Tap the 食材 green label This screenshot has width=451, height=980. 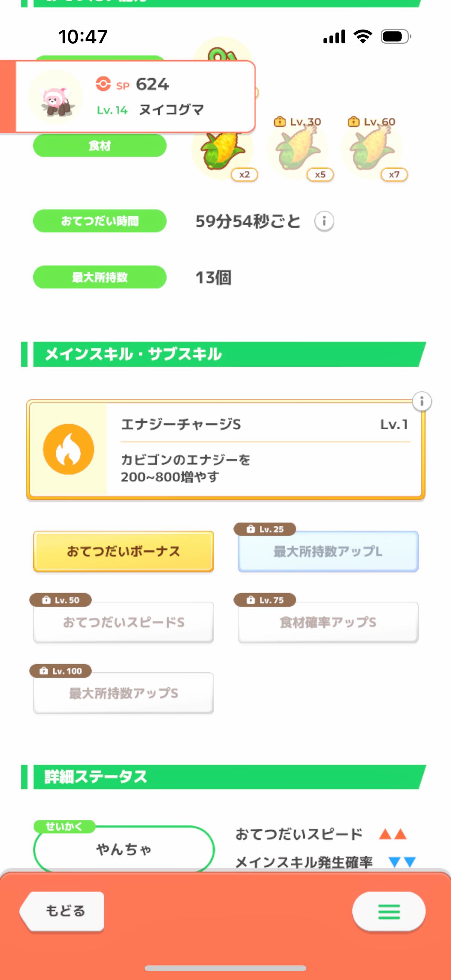tap(100, 145)
